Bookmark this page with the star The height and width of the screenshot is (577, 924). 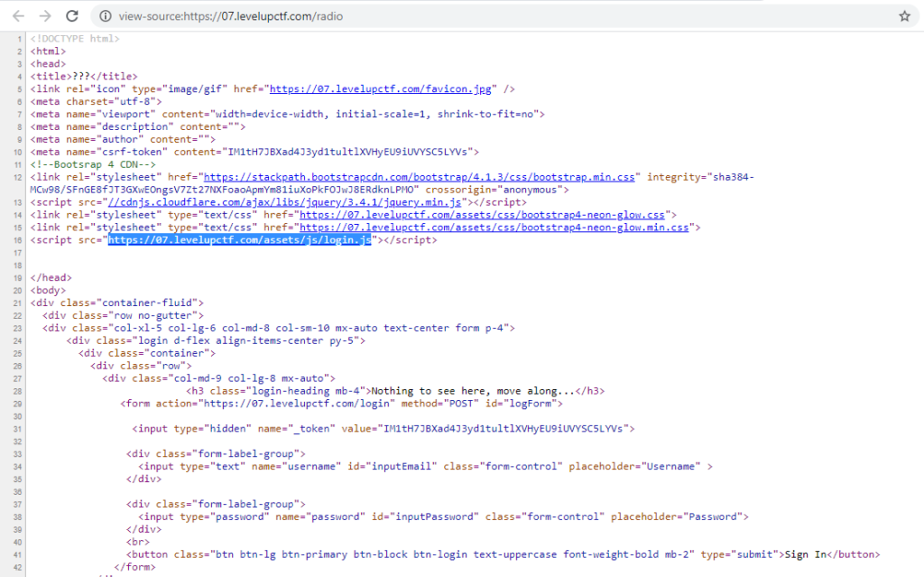coord(904,16)
